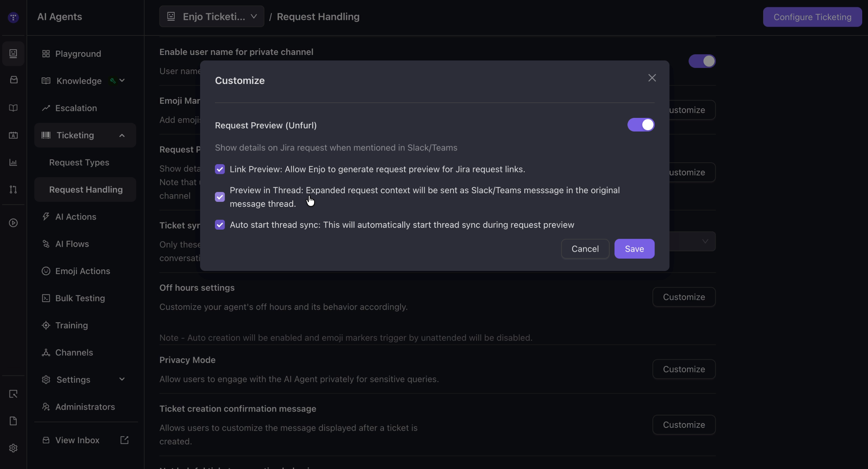Open the Enjo Ticketing agent dropdown
Image resolution: width=868 pixels, height=469 pixels.
pyautogui.click(x=212, y=16)
